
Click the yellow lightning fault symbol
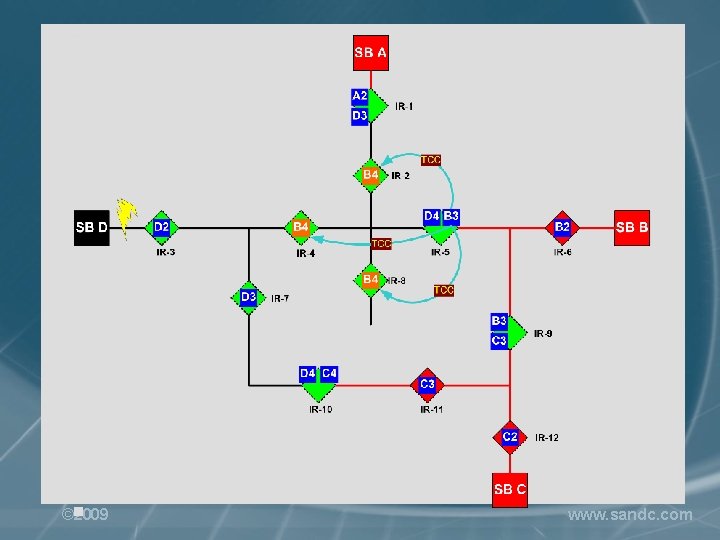[126, 219]
